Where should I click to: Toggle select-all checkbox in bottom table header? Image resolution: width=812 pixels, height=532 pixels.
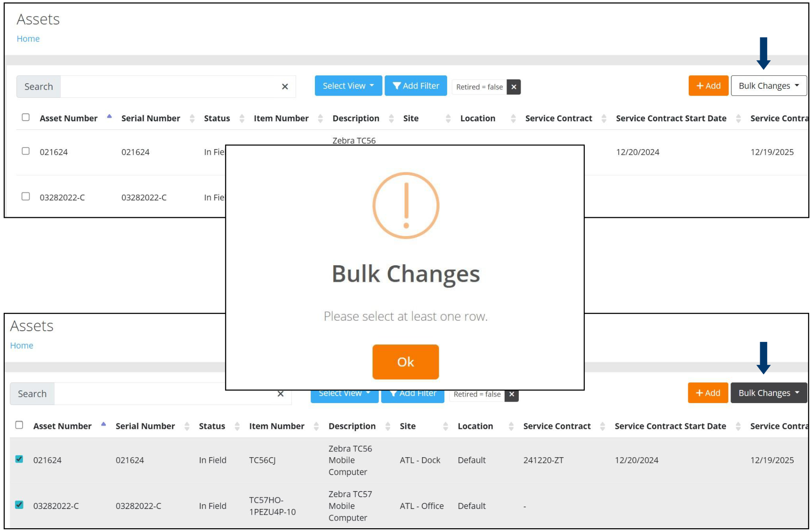(19, 425)
